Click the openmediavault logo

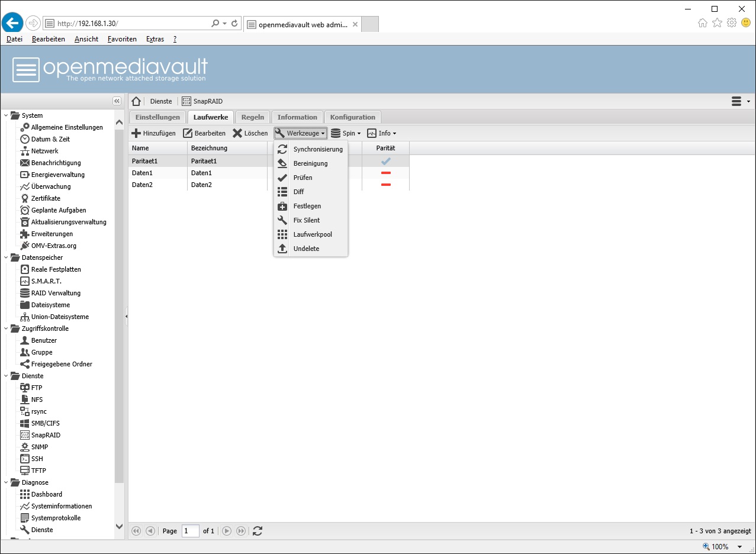click(110, 69)
